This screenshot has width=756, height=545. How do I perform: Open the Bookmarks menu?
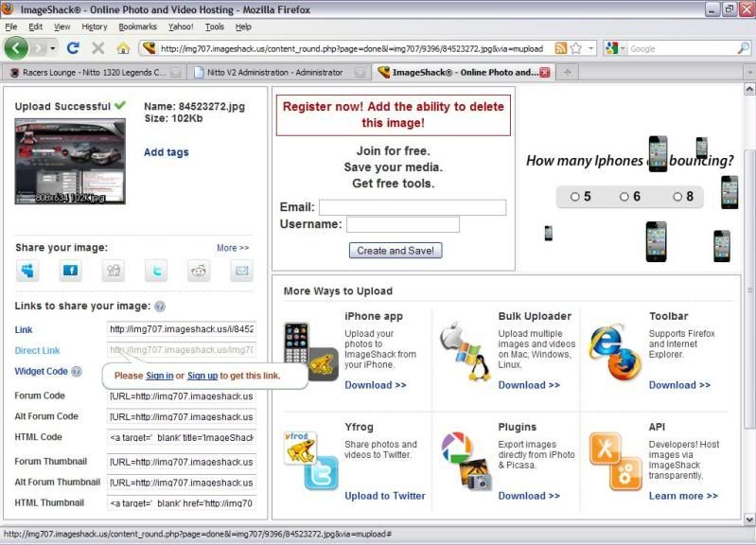click(137, 26)
